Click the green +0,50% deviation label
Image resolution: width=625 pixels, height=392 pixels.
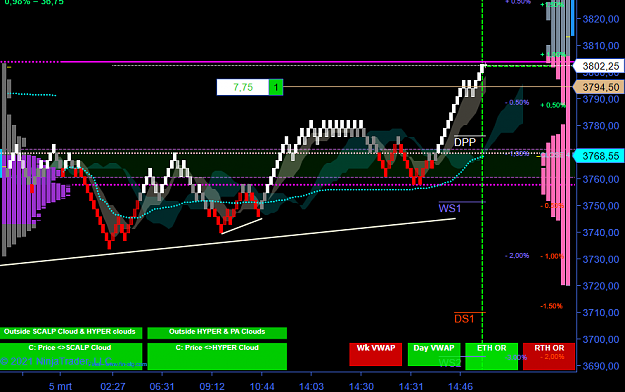(x=553, y=105)
